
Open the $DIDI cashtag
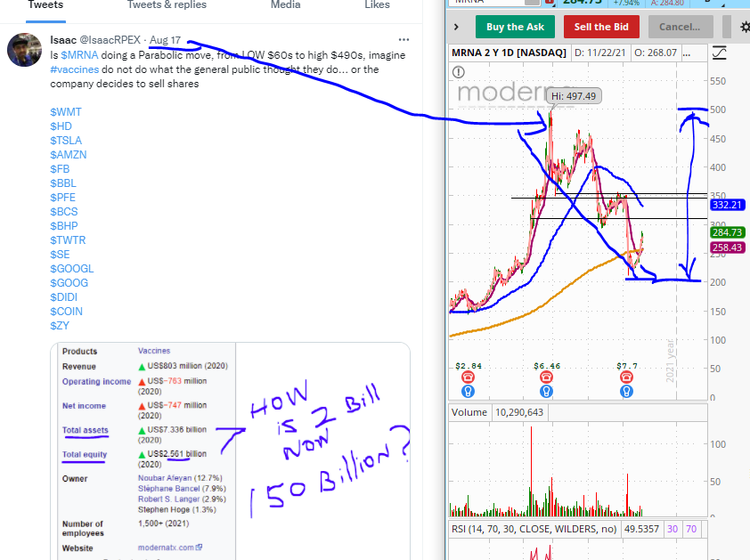63,297
